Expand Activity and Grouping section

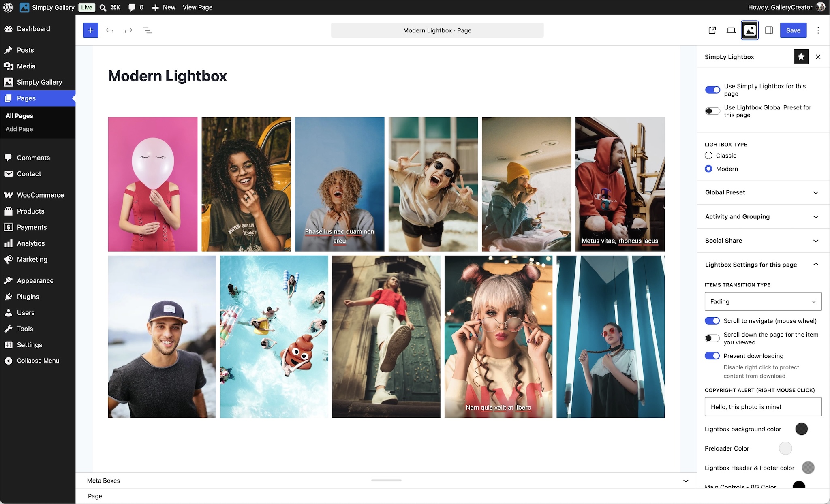763,216
